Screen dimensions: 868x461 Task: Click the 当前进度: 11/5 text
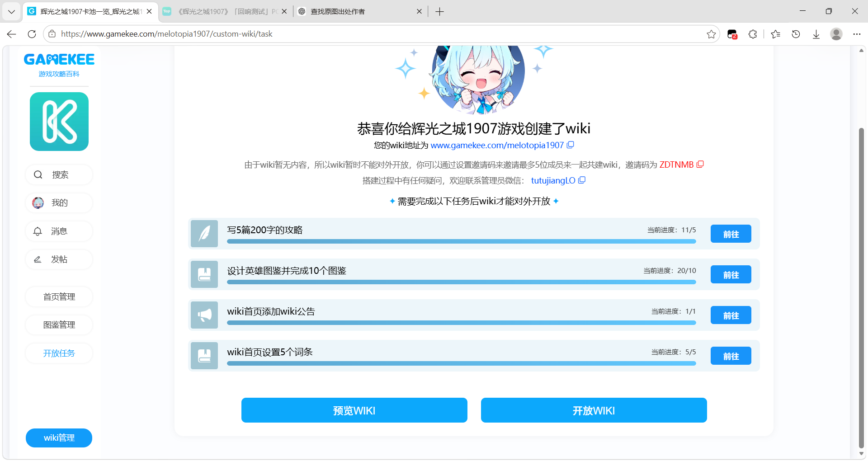tap(671, 230)
